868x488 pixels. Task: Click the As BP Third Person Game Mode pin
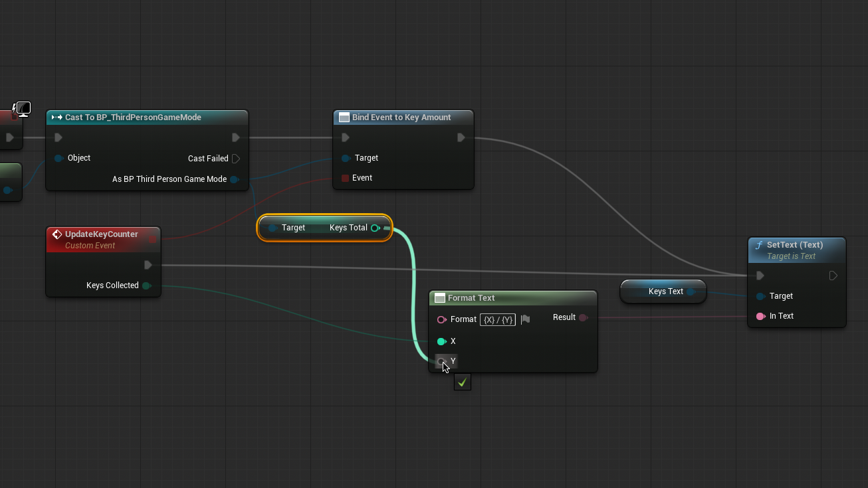[235, 179]
